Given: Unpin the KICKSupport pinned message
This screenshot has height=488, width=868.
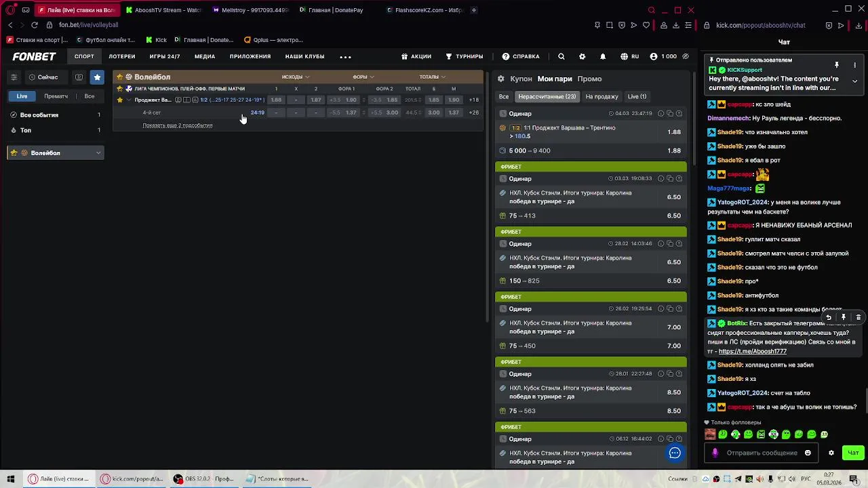Looking at the screenshot, I should pyautogui.click(x=837, y=65).
